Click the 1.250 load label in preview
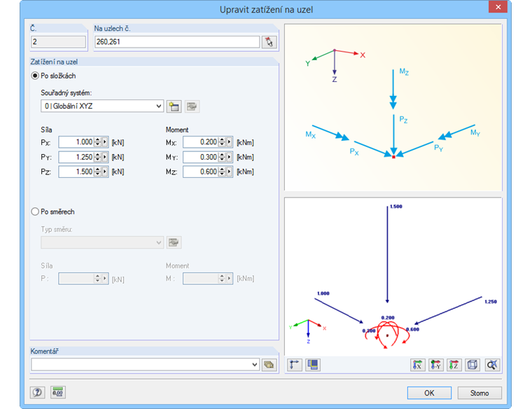 pos(491,302)
